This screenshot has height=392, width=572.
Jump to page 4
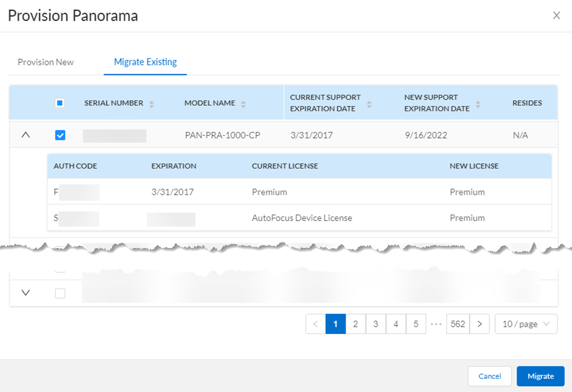pyautogui.click(x=396, y=324)
